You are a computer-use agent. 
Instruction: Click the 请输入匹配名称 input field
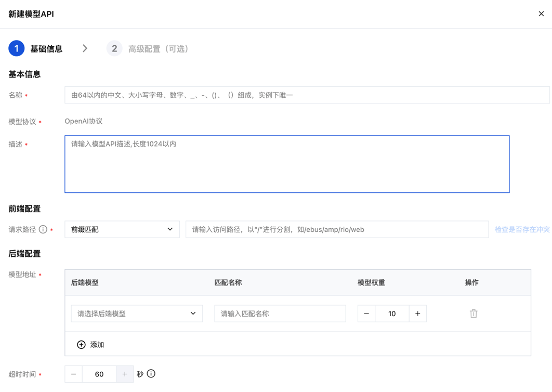point(280,313)
